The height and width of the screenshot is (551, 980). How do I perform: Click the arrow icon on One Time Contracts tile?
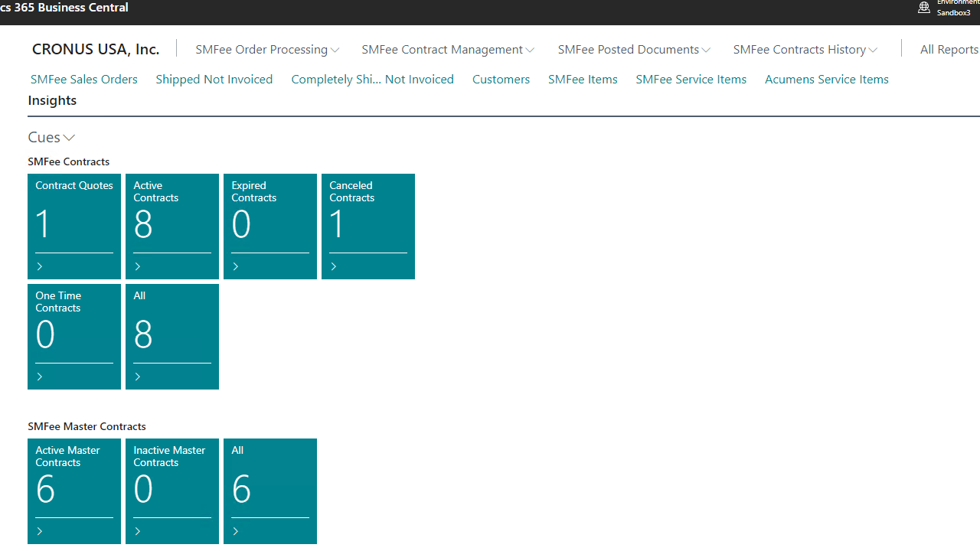[x=40, y=377]
